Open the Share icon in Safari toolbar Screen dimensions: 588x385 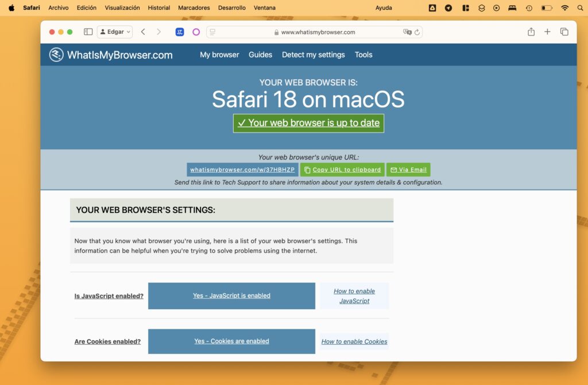coord(531,32)
